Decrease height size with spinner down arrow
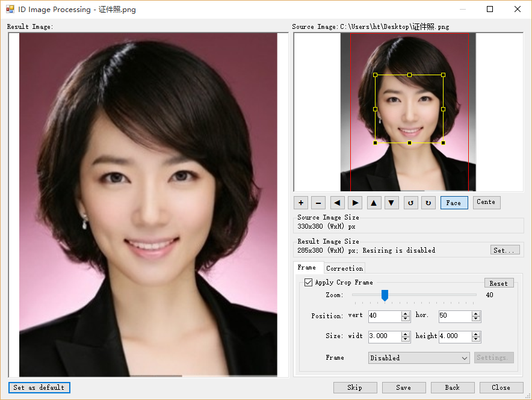The image size is (532, 400). click(476, 339)
